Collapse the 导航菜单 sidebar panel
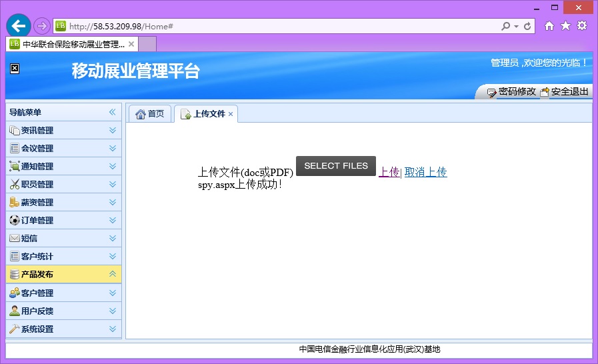 112,112
